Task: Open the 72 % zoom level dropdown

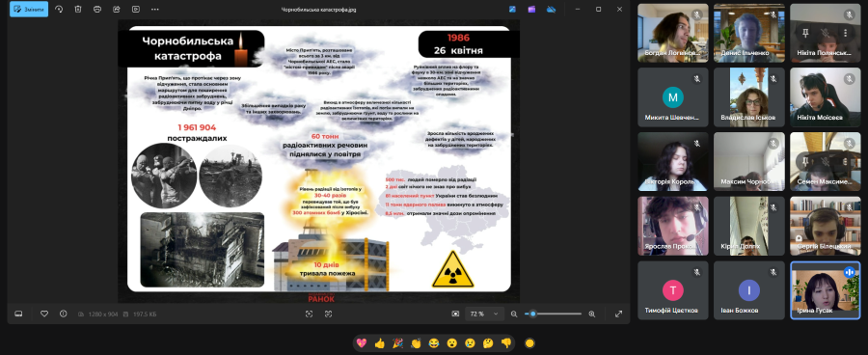Action: 484,314
